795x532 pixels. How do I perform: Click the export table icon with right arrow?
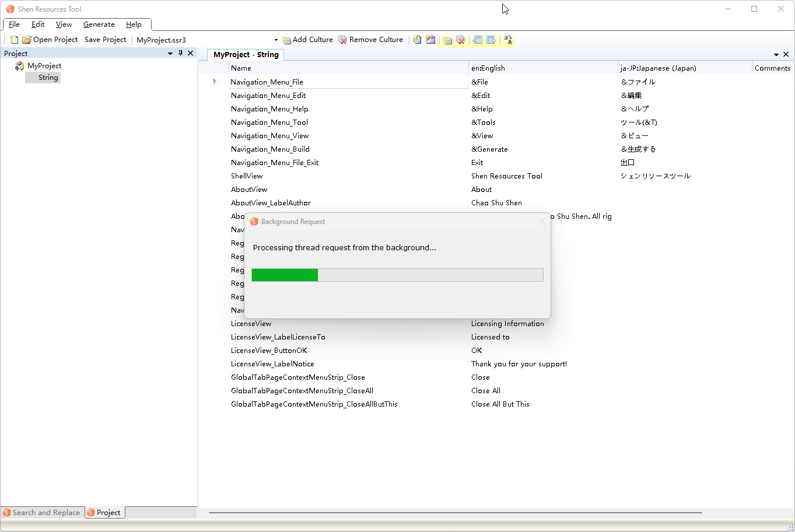pyautogui.click(x=491, y=40)
